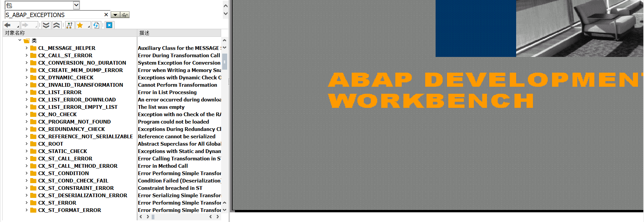Click Collapse all nodes double-up icon

pyautogui.click(x=57, y=25)
